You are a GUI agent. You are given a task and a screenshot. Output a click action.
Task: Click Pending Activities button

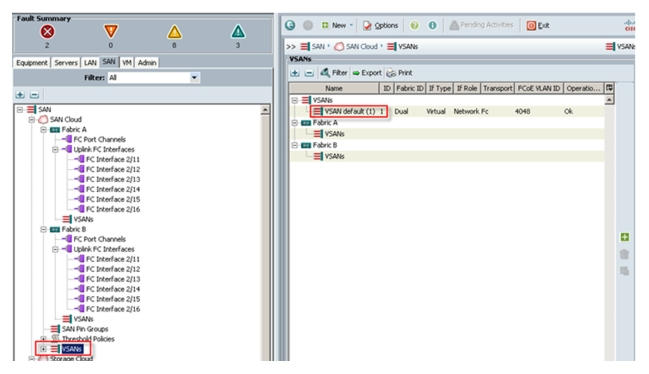(x=481, y=25)
